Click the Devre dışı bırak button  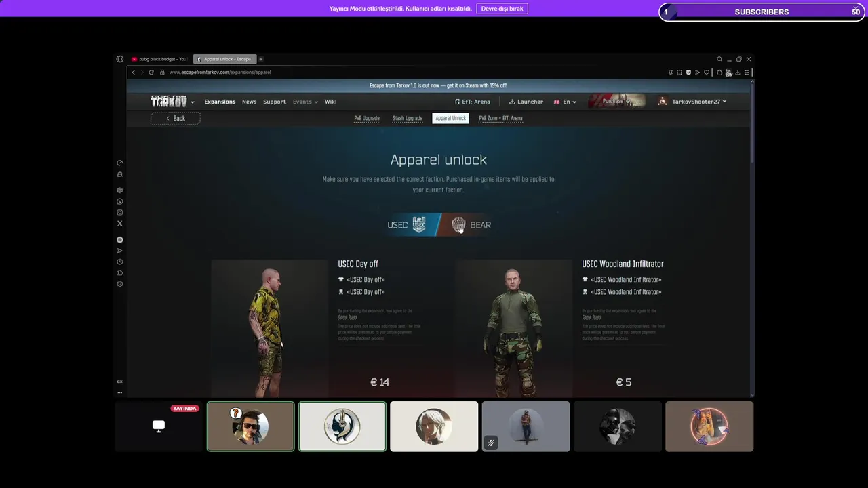[502, 9]
